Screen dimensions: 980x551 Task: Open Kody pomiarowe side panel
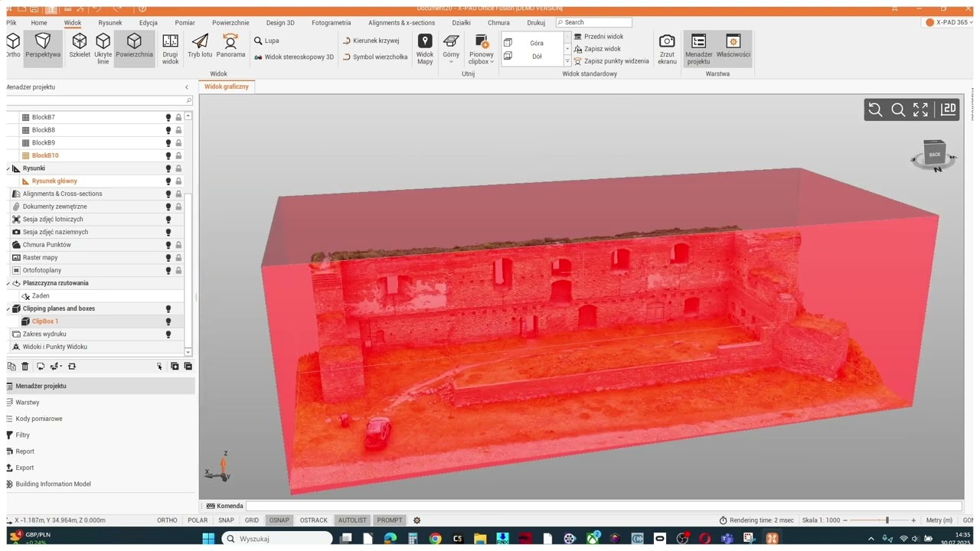(39, 419)
